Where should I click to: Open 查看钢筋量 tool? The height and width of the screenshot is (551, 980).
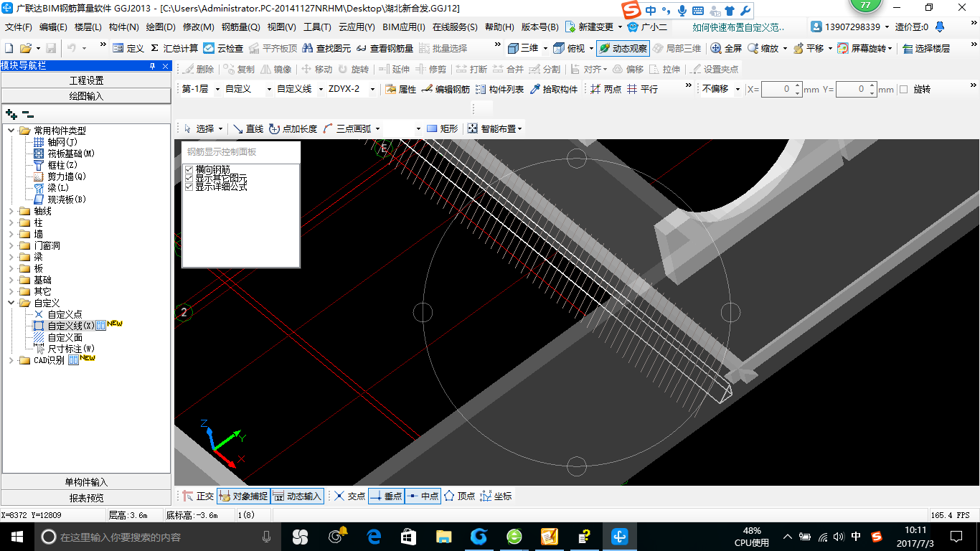click(x=385, y=48)
